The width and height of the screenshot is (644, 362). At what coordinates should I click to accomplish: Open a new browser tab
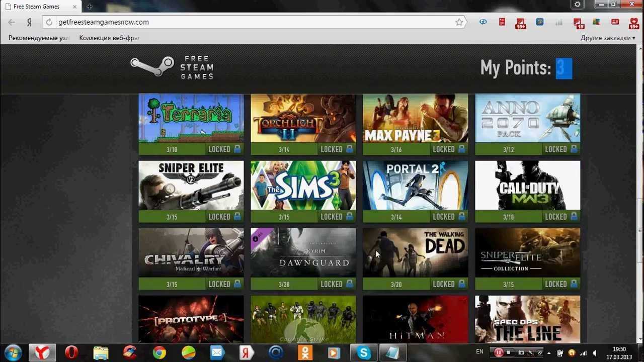click(90, 7)
